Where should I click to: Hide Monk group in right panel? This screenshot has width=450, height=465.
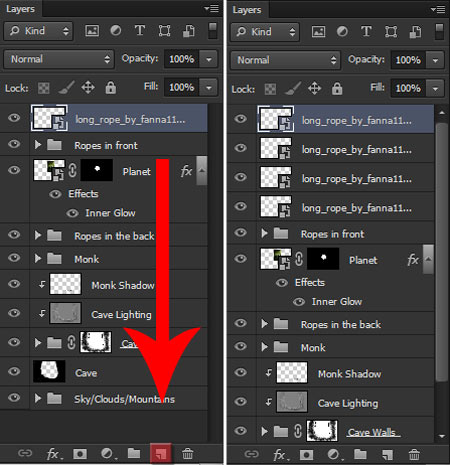pos(240,346)
